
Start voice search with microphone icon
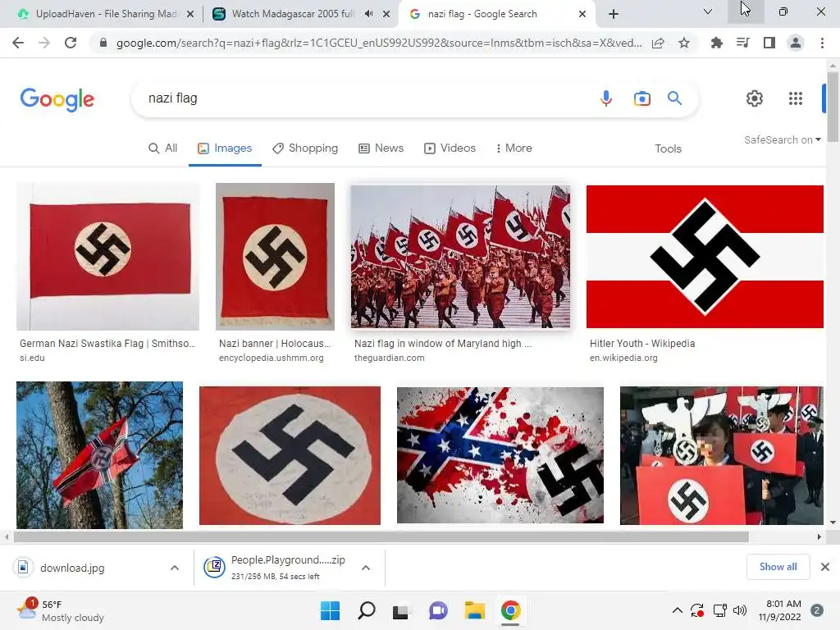(x=606, y=98)
